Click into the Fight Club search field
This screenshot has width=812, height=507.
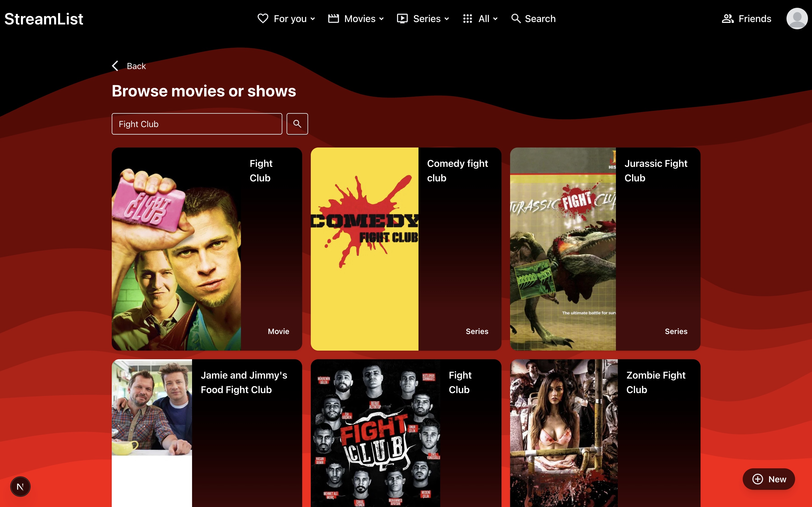(197, 124)
